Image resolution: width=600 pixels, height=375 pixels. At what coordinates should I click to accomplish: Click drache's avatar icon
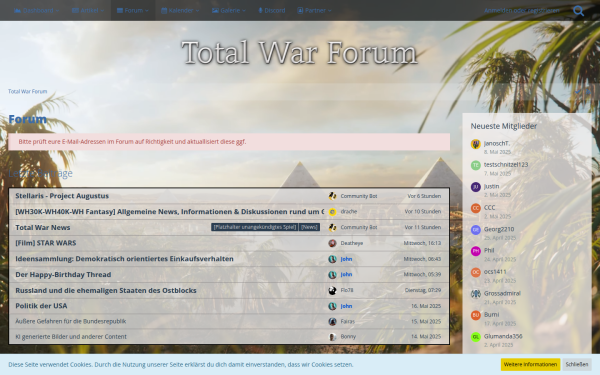[x=332, y=212]
